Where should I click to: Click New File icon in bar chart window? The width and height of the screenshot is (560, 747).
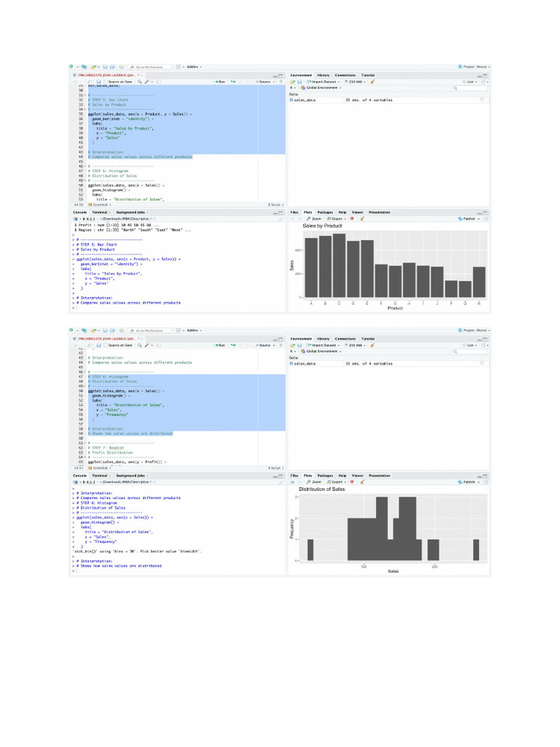pos(71,66)
